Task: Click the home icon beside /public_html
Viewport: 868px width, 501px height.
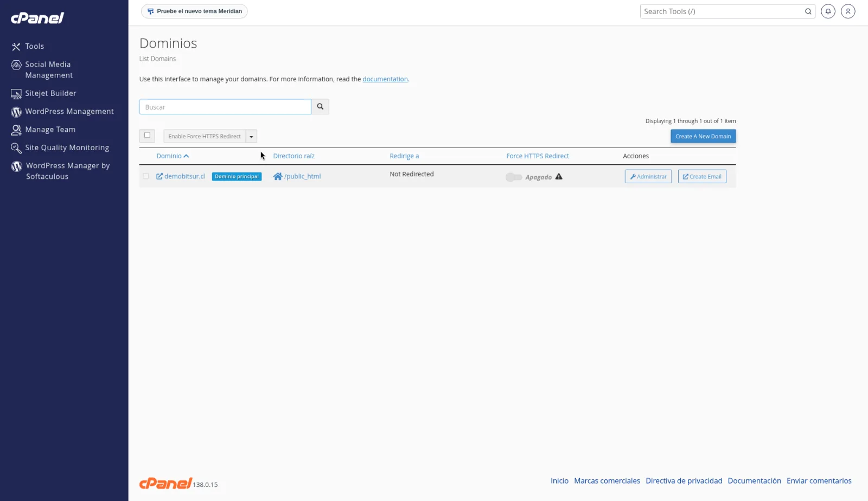Action: point(278,177)
